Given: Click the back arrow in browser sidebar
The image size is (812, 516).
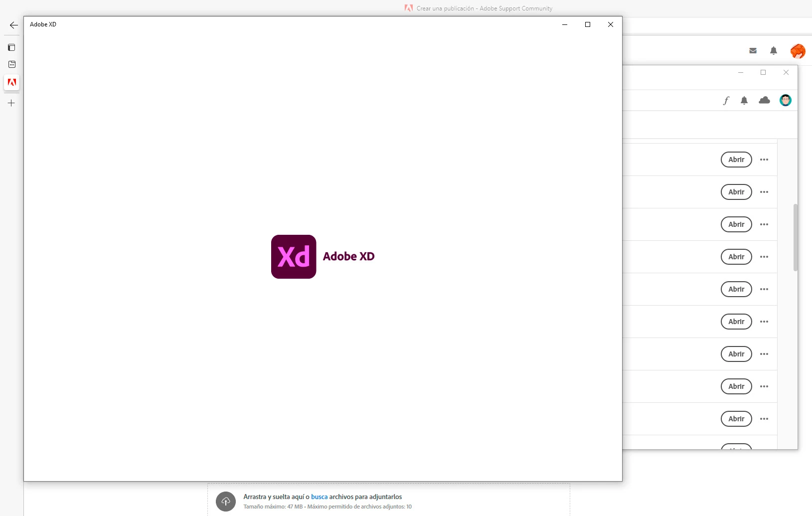Looking at the screenshot, I should coord(14,25).
